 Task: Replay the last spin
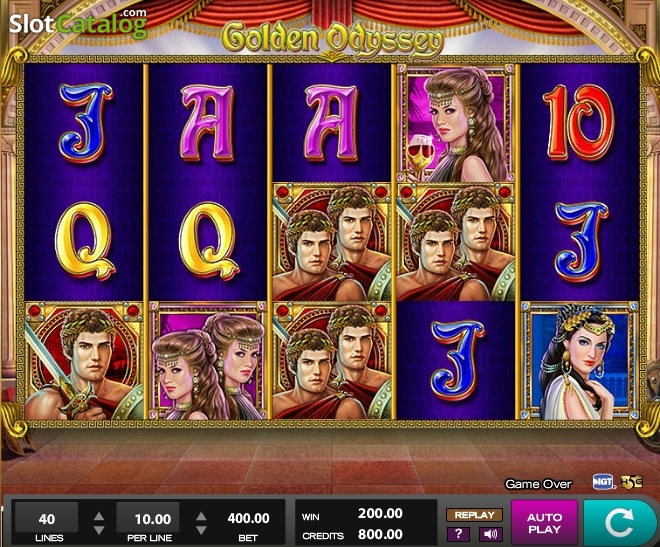(474, 515)
